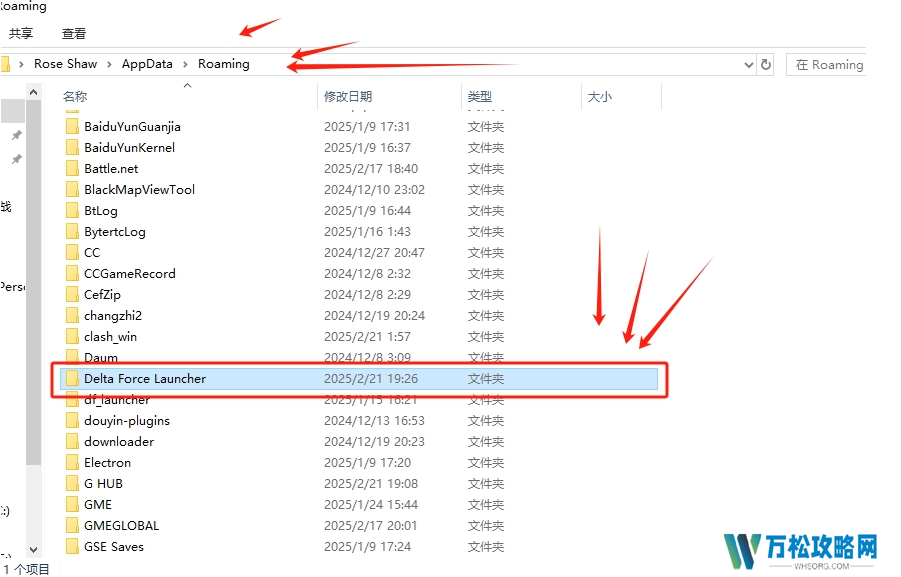Click the Electron folder icon

[x=72, y=463]
